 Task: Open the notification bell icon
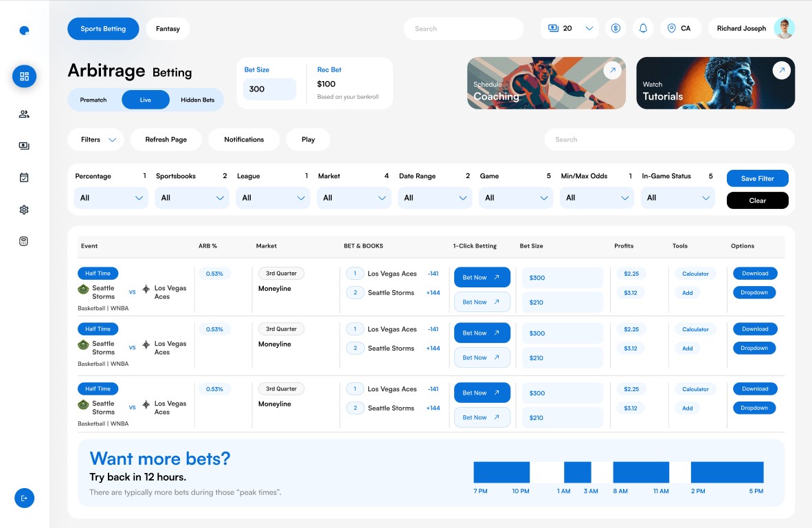643,28
